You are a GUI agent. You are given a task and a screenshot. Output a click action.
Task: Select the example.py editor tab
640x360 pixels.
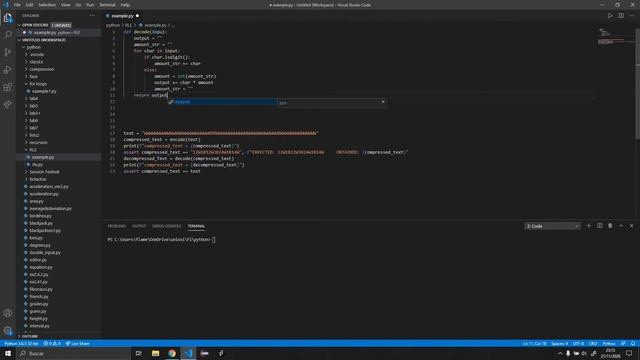point(122,16)
